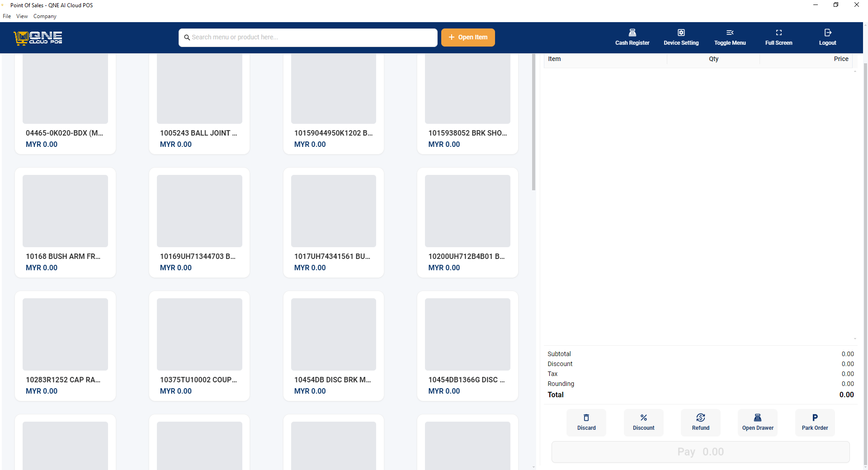Click the Qty column header
The width and height of the screenshot is (868, 470).
pos(713,59)
